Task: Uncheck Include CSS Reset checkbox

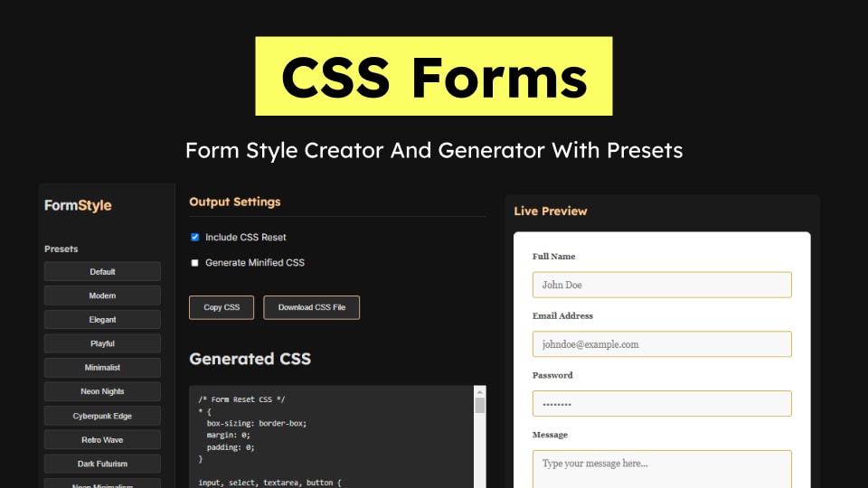Action: [x=194, y=238]
